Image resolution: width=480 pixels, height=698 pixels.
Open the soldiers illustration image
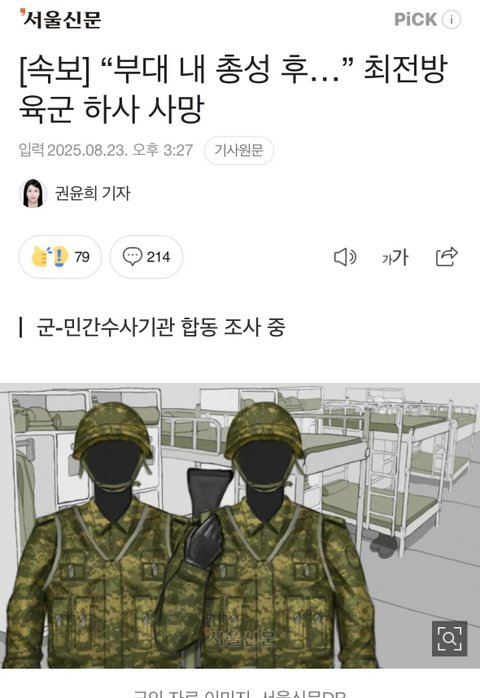tap(240, 525)
